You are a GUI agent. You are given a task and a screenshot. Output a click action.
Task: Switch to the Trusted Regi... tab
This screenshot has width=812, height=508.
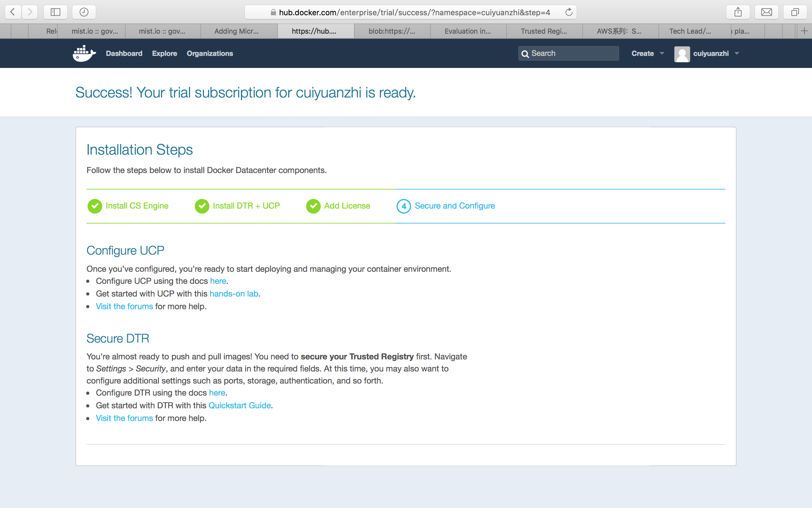point(544,31)
